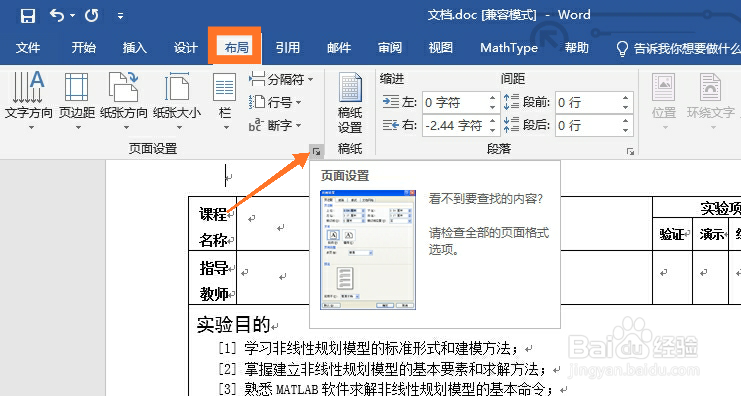The height and width of the screenshot is (396, 741).
Task: Switch to the 邮件 tab
Action: [339, 48]
